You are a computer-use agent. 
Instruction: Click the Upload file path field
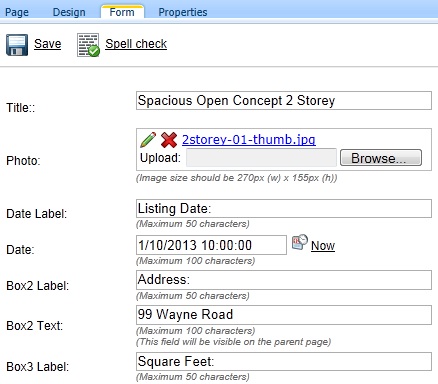coord(261,158)
